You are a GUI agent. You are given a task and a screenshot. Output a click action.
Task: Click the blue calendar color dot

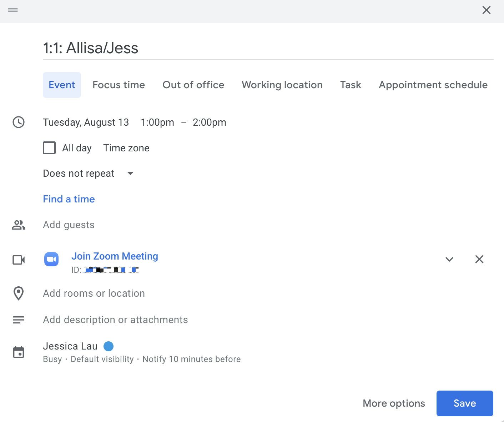pyautogui.click(x=109, y=346)
